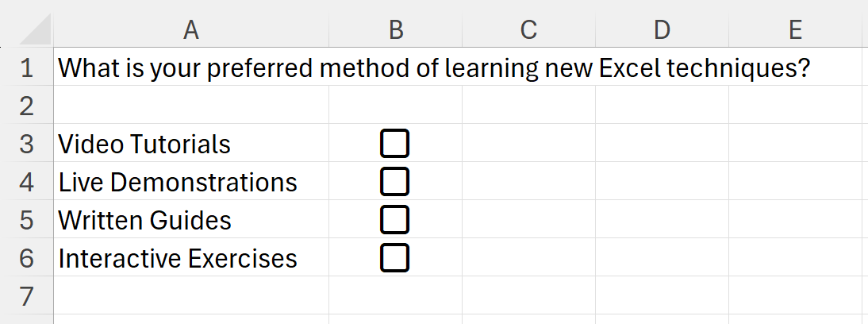Viewport: 868px width, 324px height.
Task: Tick the Live Demonstrations checkbox
Action: point(395,182)
